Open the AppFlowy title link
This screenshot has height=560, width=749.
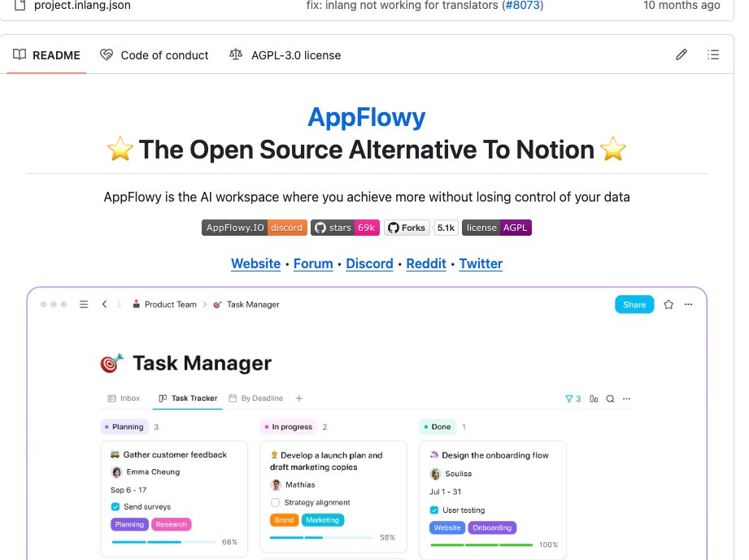(x=367, y=117)
